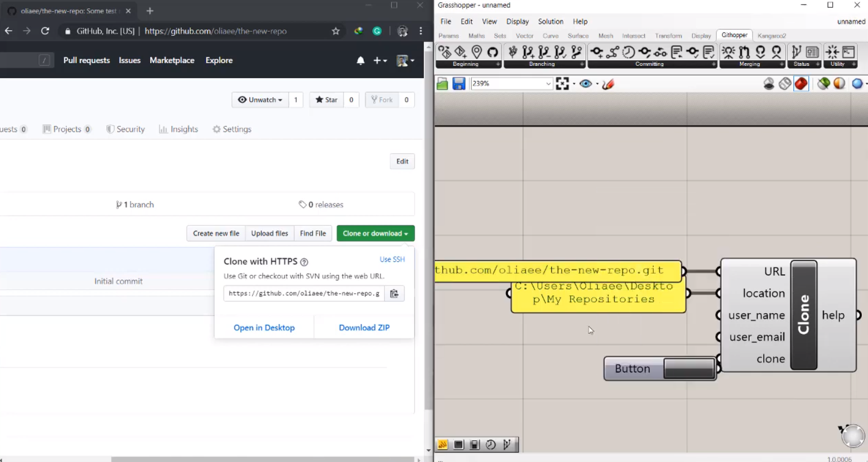Star the repository on GitHub
This screenshot has height=462, width=868.
[x=326, y=100]
